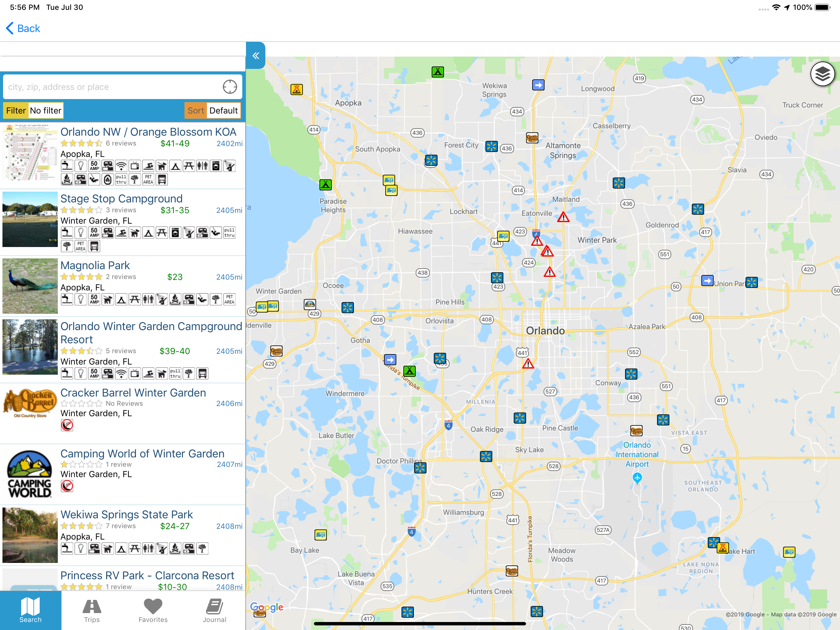840x630 pixels.
Task: Tap the Back button
Action: (x=23, y=29)
